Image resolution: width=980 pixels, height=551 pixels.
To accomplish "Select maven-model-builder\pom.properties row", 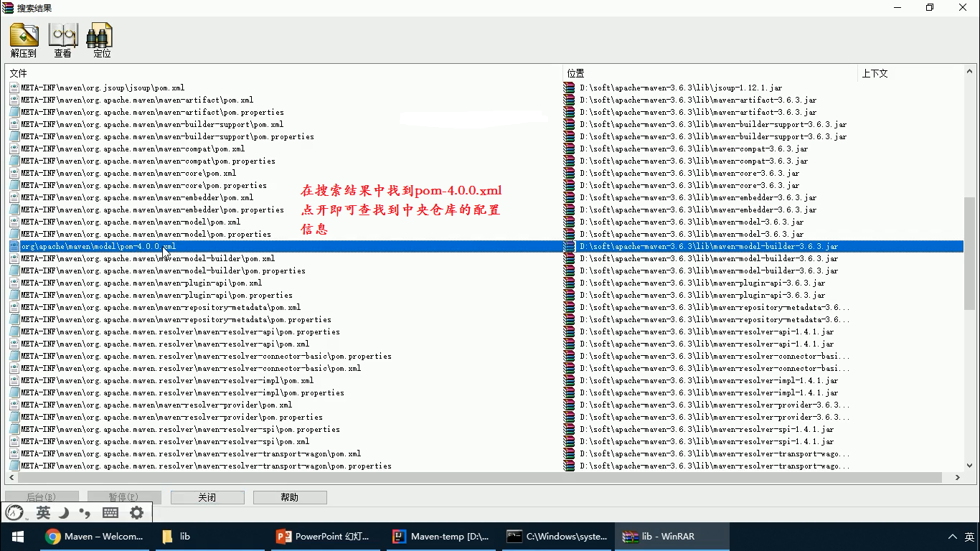I will pos(485,270).
